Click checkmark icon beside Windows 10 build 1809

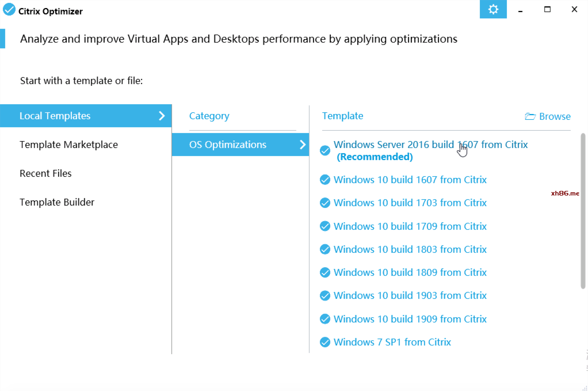tap(325, 272)
